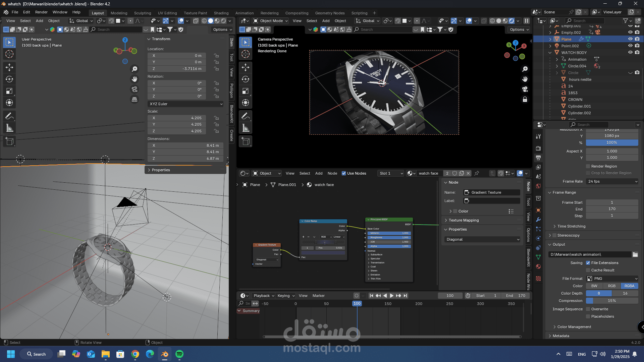Hide the Plane object in viewport

pos(630,39)
